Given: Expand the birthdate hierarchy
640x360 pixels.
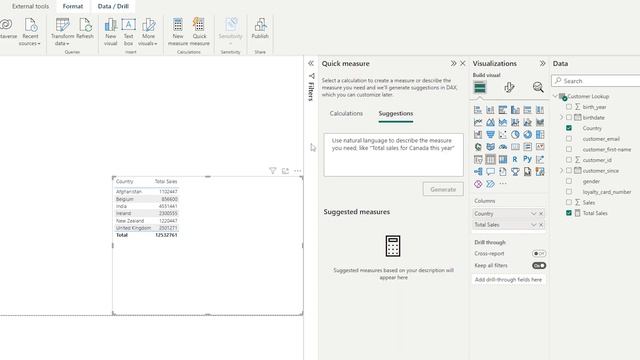Looking at the screenshot, I should pos(561,117).
